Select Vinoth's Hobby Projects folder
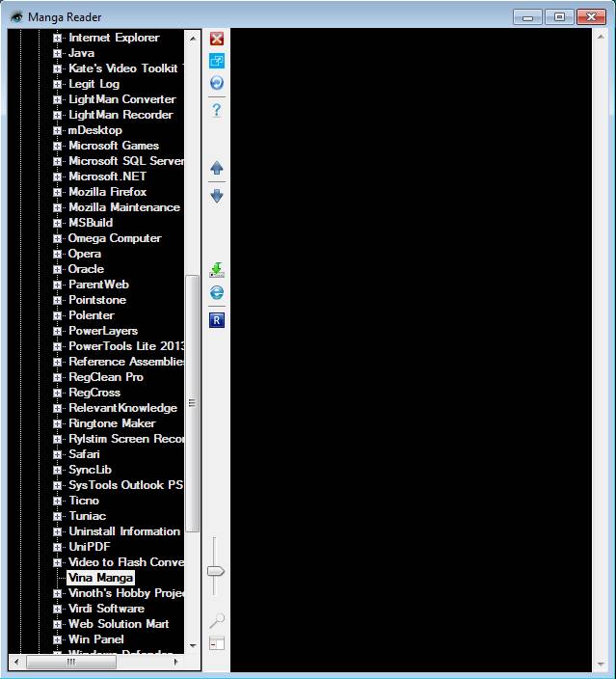The image size is (616, 679). tap(125, 593)
